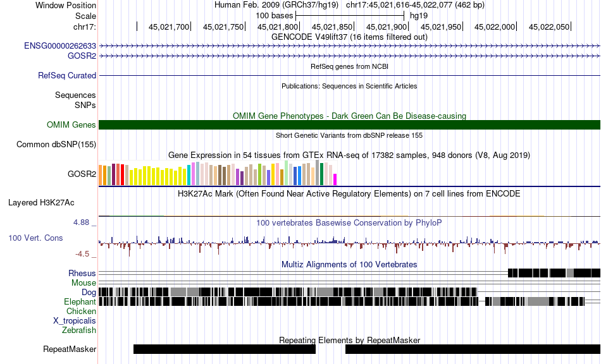The height and width of the screenshot is (364, 601).
Task: Click the Chicken alignment label
Action: point(81,311)
